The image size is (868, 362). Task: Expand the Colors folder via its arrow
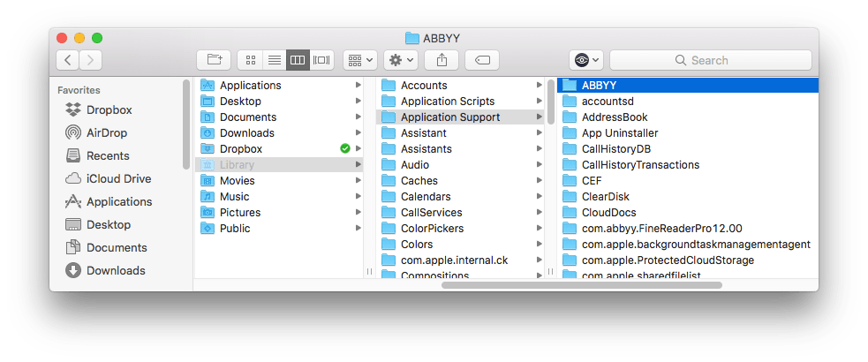tap(540, 244)
